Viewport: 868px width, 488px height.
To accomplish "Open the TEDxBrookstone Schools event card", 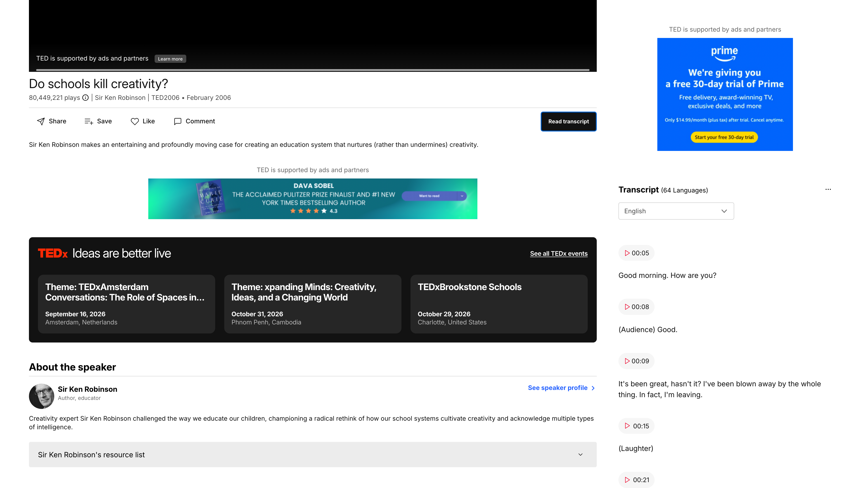I will [499, 304].
